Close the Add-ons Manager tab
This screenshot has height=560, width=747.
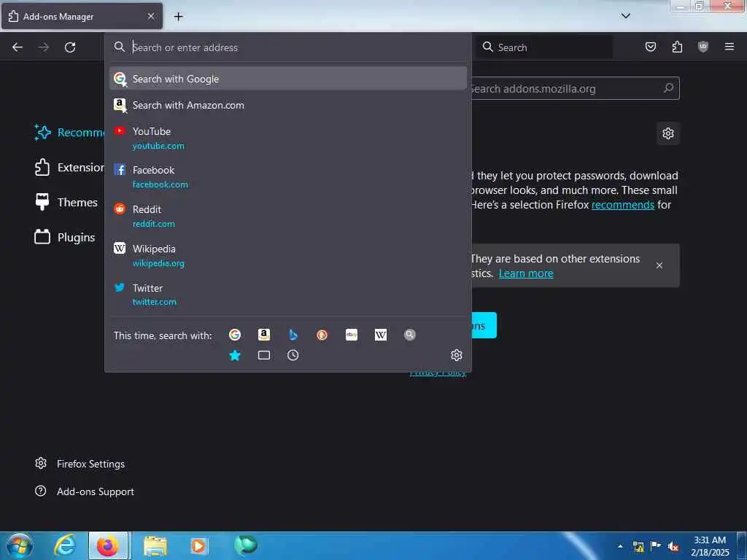(150, 16)
